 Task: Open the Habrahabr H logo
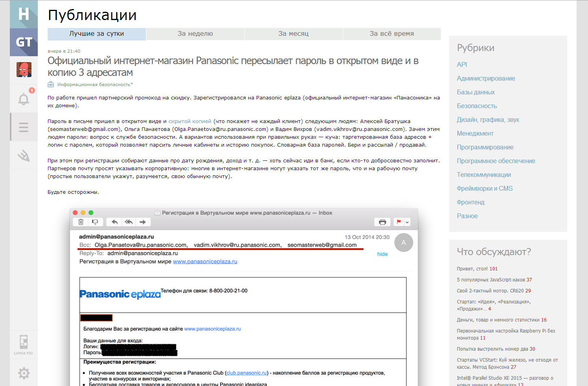point(24,14)
